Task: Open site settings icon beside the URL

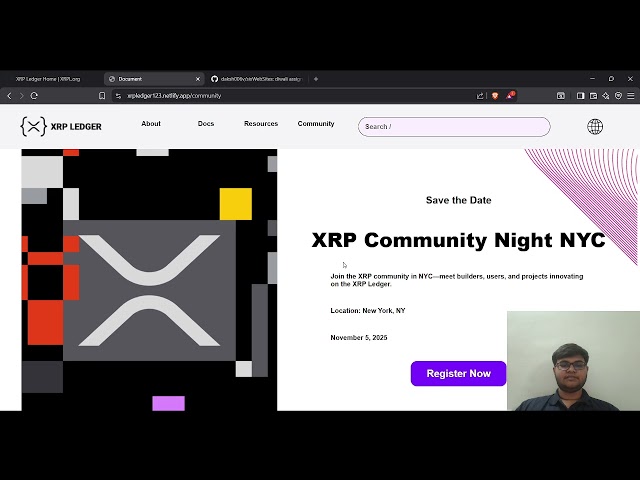Action: (x=118, y=96)
